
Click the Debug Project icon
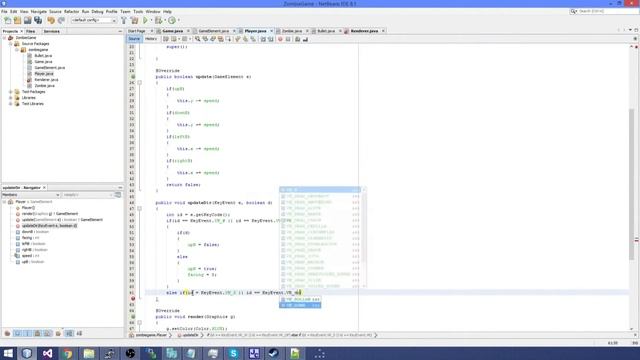(x=158, y=20)
